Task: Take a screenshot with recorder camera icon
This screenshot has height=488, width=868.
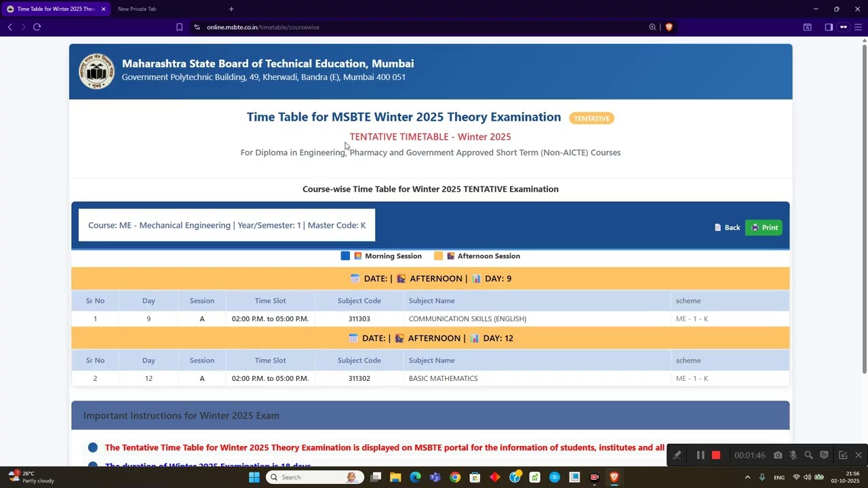Action: pyautogui.click(x=778, y=455)
